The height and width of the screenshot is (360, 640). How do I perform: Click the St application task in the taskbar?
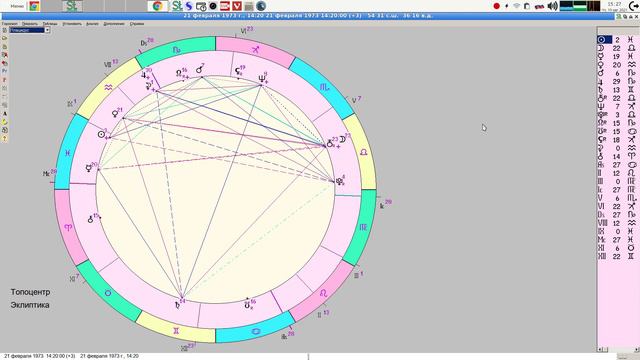point(72,6)
